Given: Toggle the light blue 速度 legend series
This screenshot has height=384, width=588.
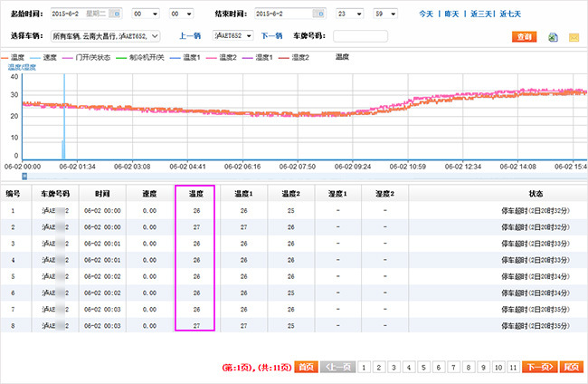Looking at the screenshot, I should tap(43, 57).
